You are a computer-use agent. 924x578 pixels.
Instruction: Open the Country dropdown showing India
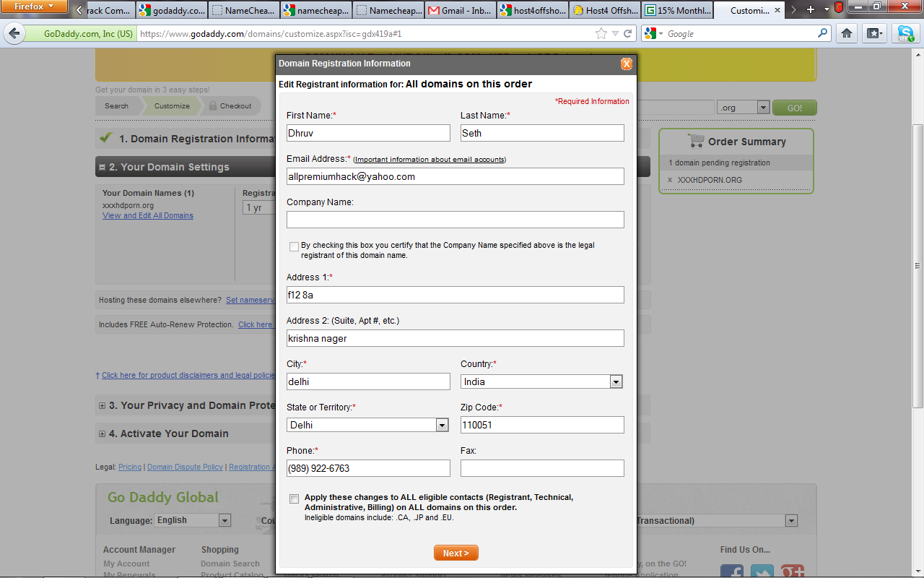pos(542,381)
